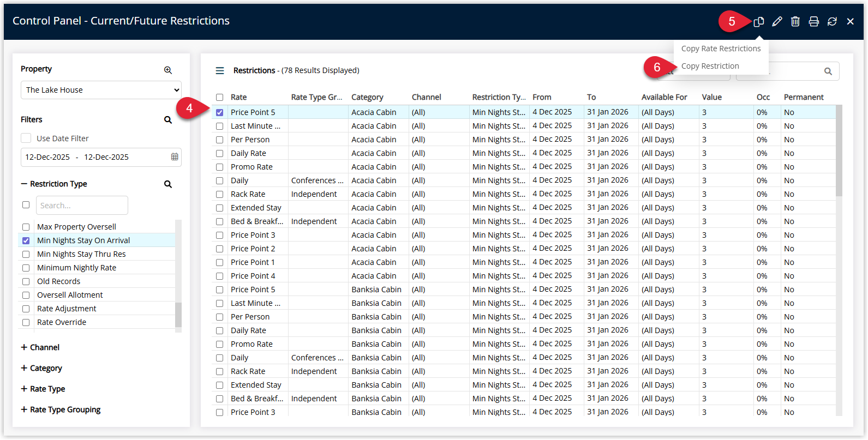Check Daily Rate Banksia Cabin row
The height and width of the screenshot is (440, 868).
click(x=219, y=330)
